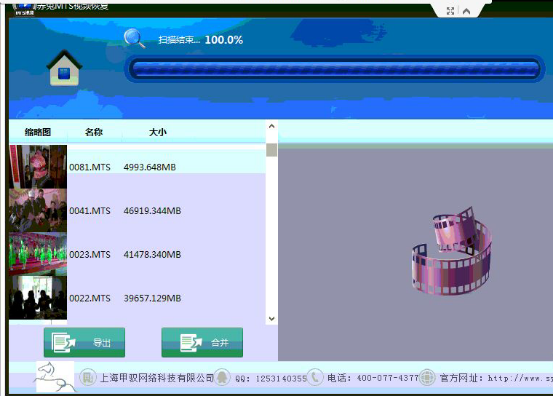Click the company building icon in footer

click(87, 377)
